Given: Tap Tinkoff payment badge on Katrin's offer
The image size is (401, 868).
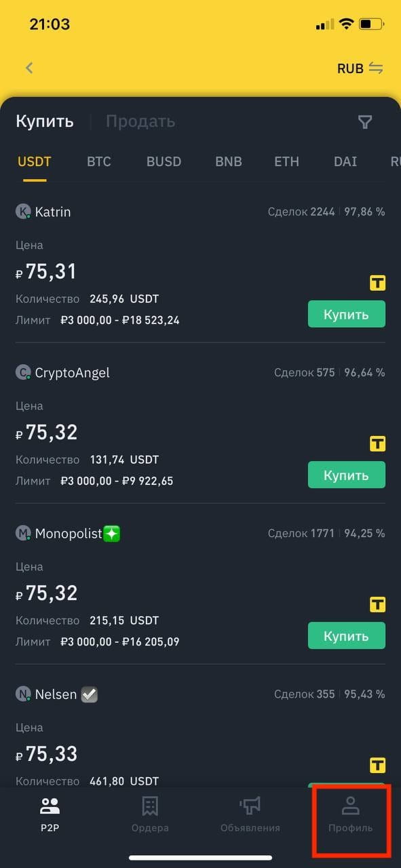Looking at the screenshot, I should [377, 283].
